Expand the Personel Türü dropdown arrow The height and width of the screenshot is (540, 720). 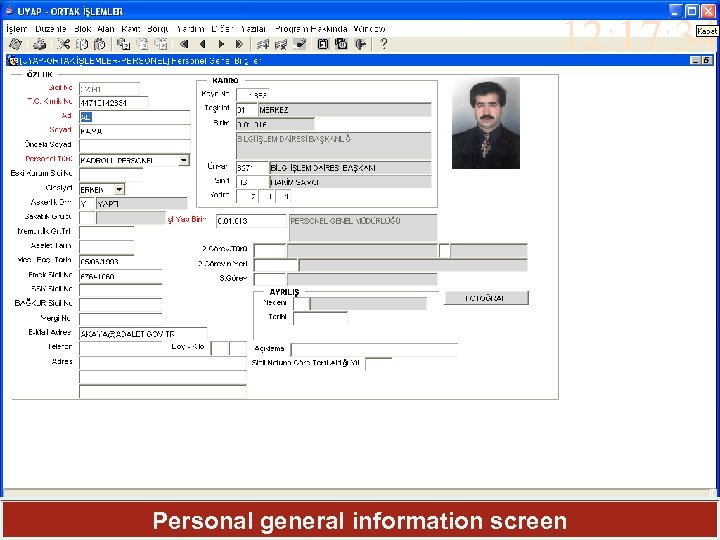pos(184,160)
